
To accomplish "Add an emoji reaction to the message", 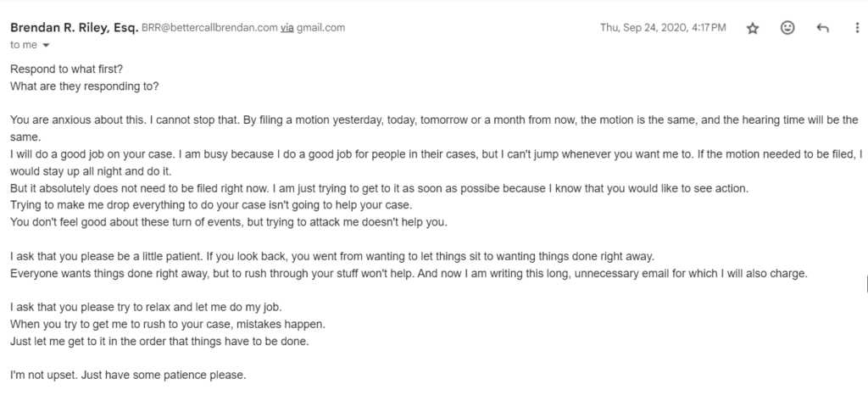I will (787, 27).
